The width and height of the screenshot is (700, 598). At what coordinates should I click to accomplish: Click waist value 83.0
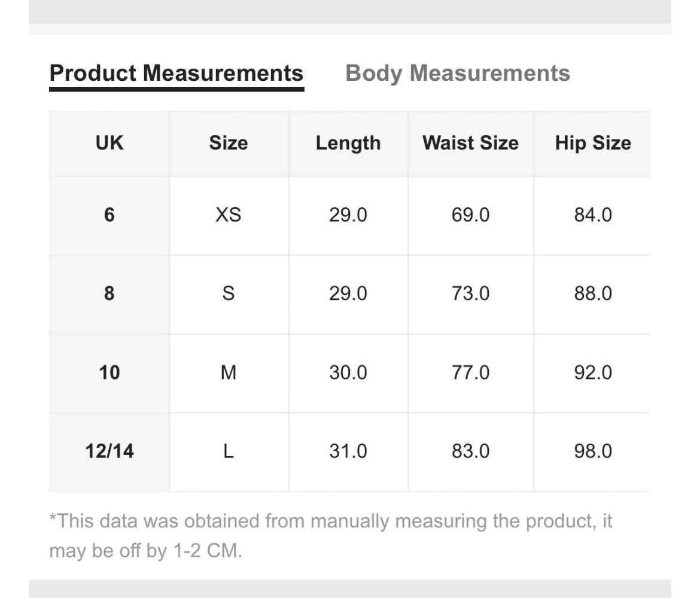(x=470, y=451)
